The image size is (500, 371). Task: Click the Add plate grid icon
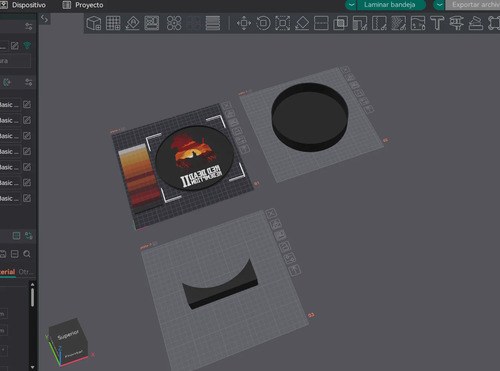pyautogui.click(x=113, y=23)
